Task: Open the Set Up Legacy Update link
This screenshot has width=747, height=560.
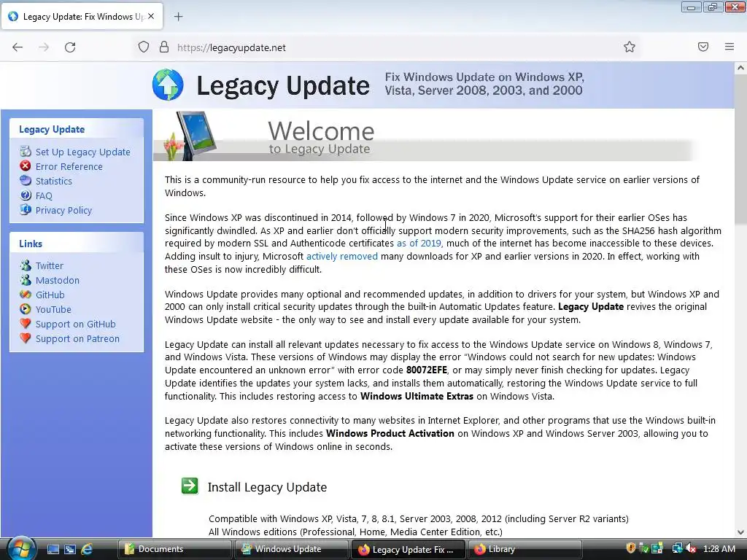Action: point(83,152)
